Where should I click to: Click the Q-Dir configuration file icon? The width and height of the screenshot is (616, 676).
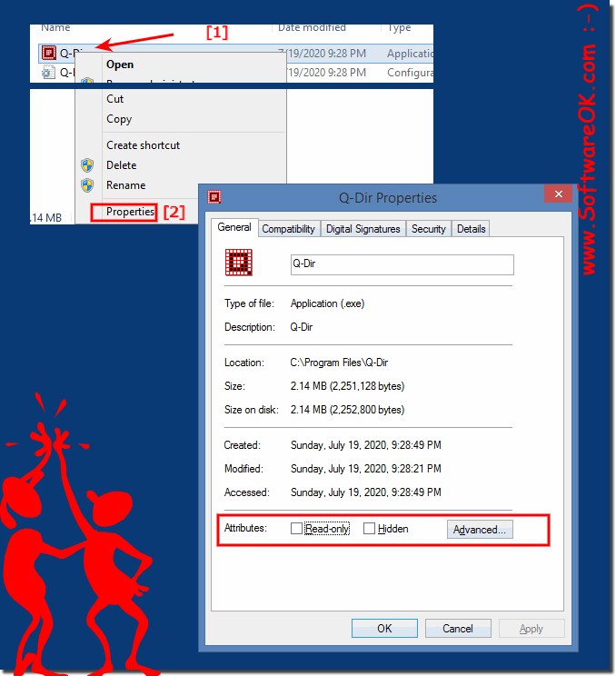coord(48,72)
